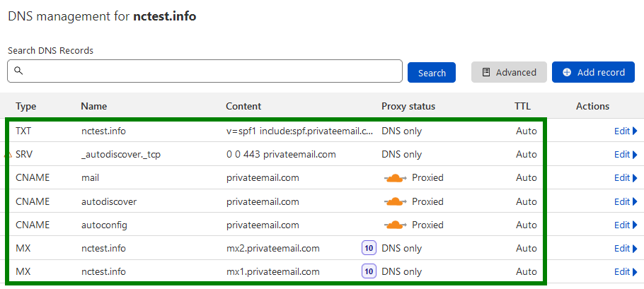644x289 pixels.
Task: Expand Edit arrow for the TXT record
Action: (x=626, y=131)
